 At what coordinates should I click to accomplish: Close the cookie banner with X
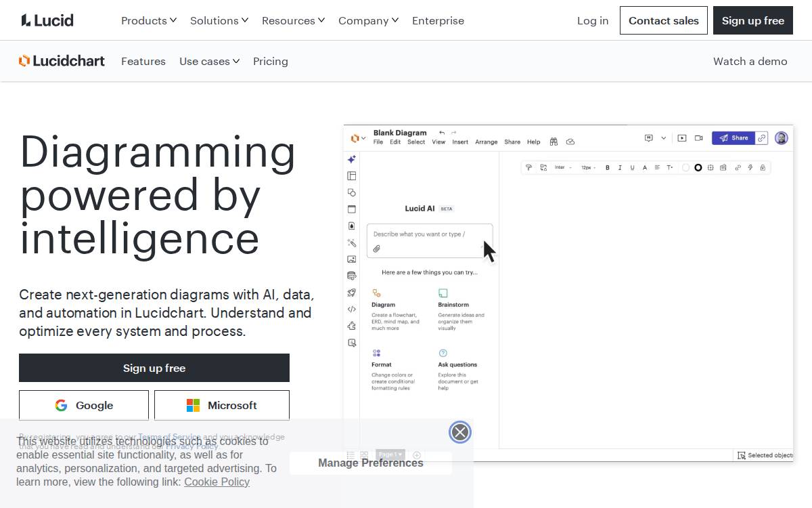(x=460, y=432)
